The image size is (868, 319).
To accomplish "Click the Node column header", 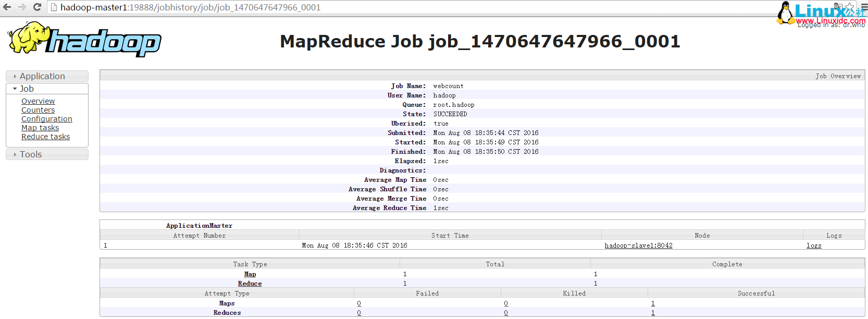I will [x=702, y=236].
